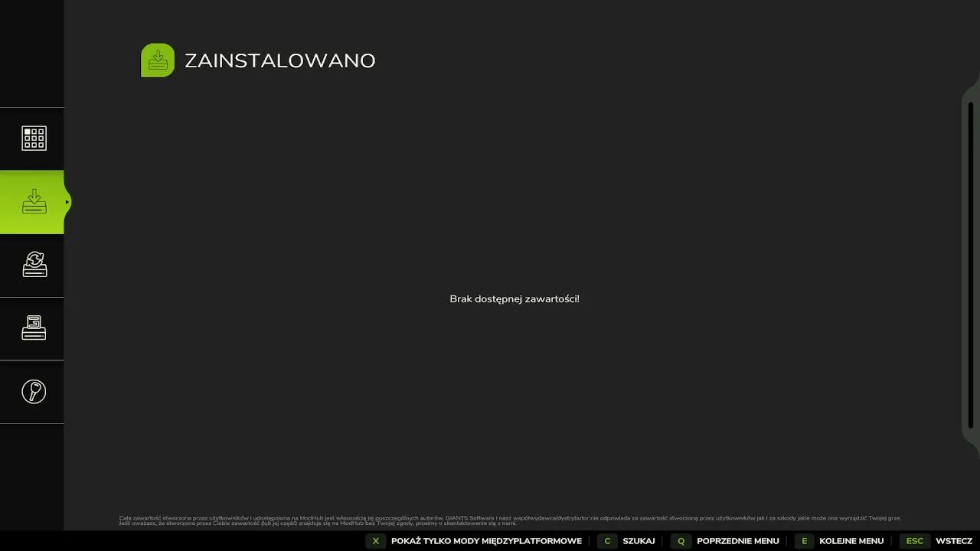Click the C key hint icon

[607, 541]
